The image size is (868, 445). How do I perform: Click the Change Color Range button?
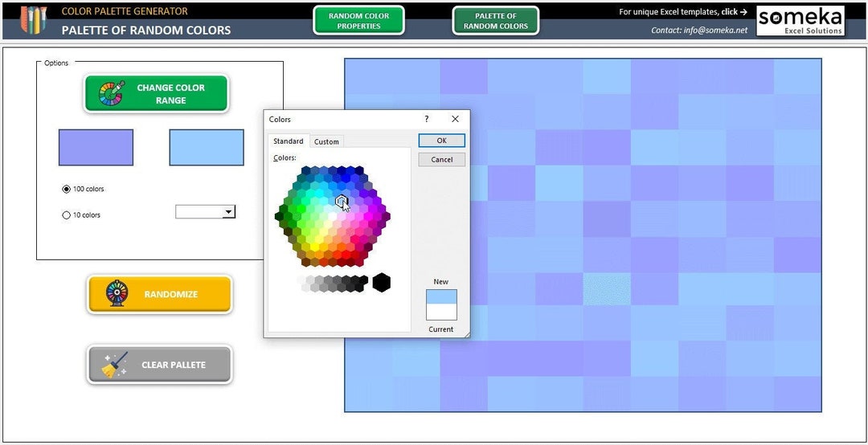[x=156, y=93]
